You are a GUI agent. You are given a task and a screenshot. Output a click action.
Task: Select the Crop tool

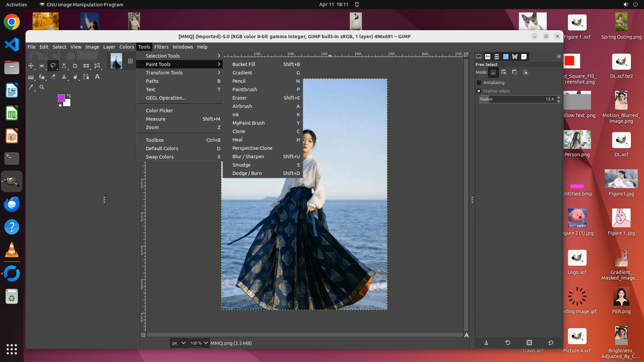pyautogui.click(x=75, y=66)
